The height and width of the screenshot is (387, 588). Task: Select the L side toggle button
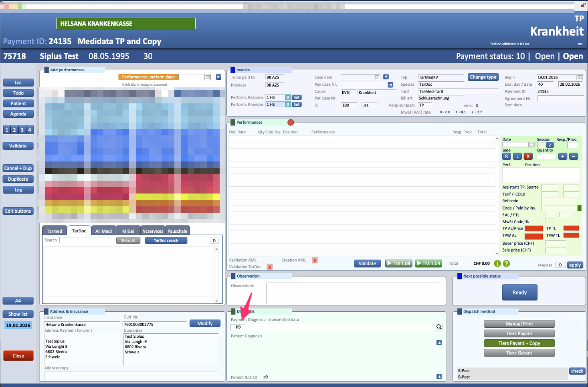pyautogui.click(x=517, y=157)
